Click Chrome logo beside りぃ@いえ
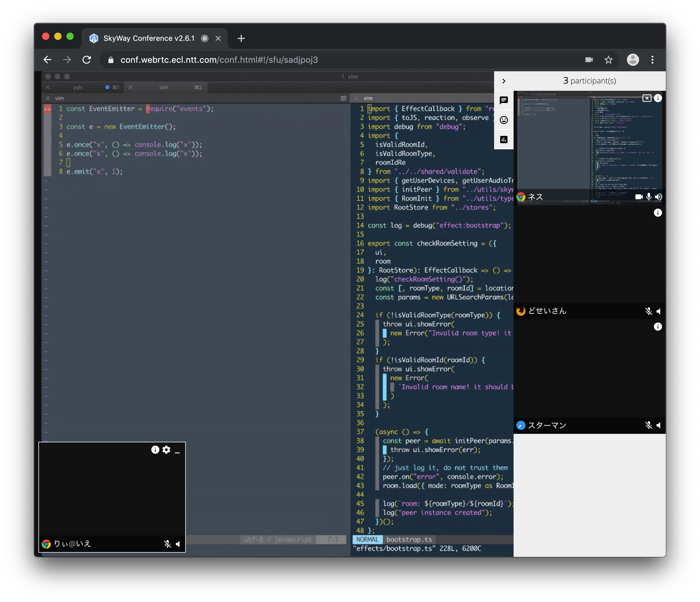 (x=46, y=544)
